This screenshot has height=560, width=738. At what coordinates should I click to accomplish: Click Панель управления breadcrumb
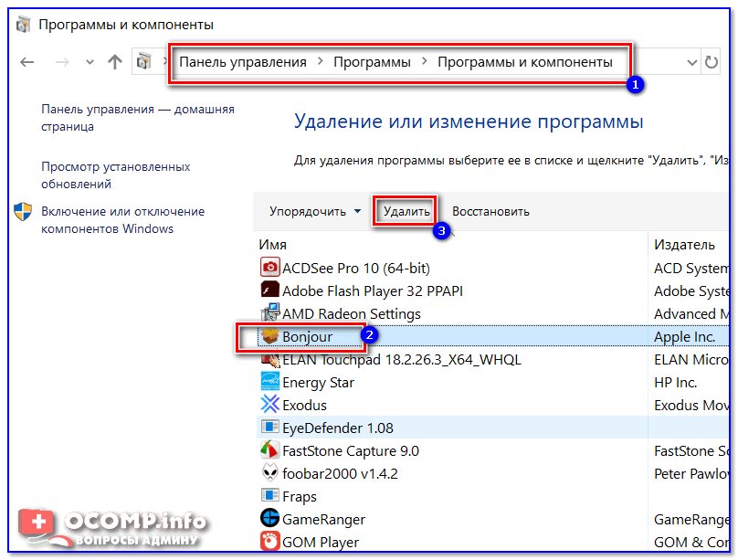(243, 62)
